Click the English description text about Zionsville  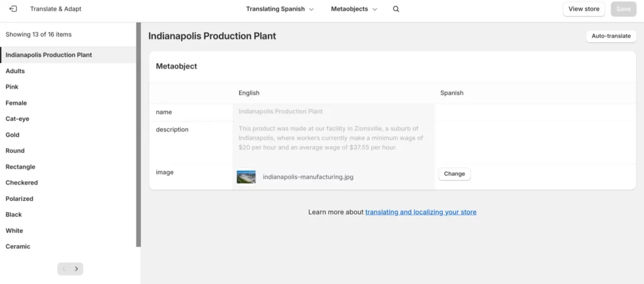tap(331, 138)
